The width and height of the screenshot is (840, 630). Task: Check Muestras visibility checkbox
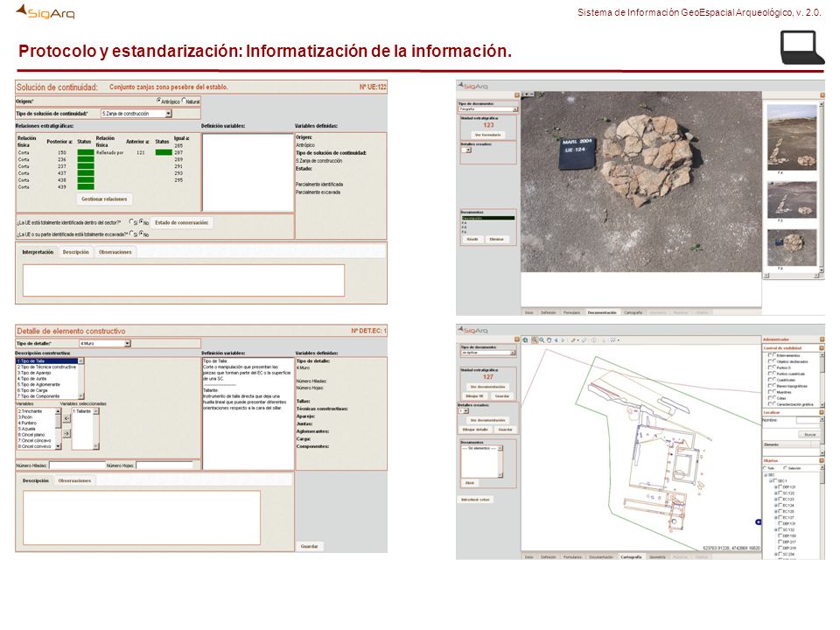(x=770, y=392)
